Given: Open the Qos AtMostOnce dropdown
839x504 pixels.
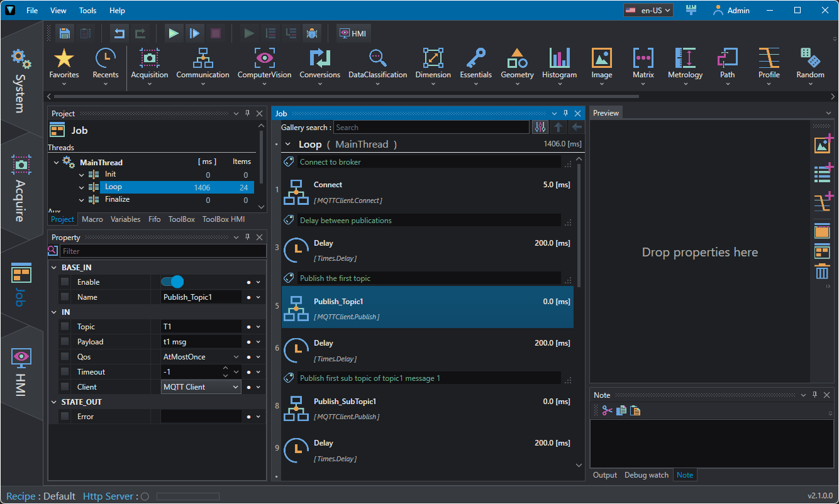Looking at the screenshot, I should point(201,357).
